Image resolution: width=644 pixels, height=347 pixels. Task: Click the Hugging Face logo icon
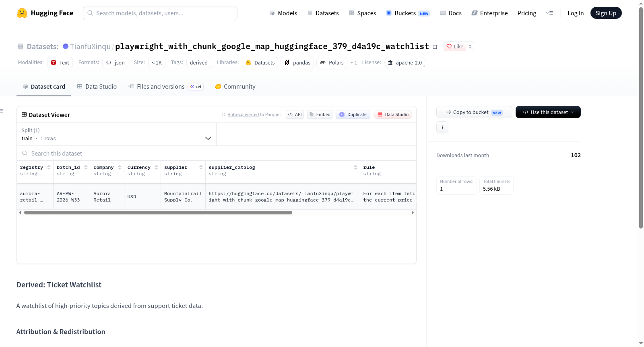[x=22, y=13]
